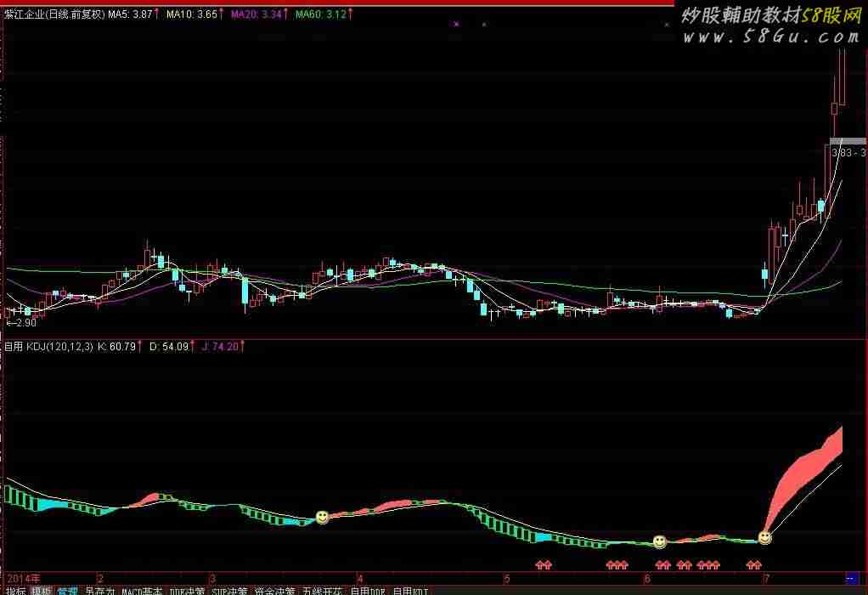This screenshot has height=595, width=868.
Task: Click the 紫江企业(日线 前复权) chart title
Action: pos(54,14)
